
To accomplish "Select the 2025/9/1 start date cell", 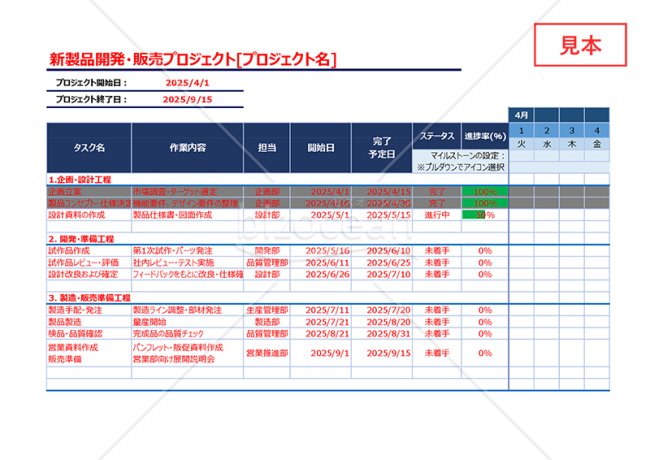I will 321,353.
